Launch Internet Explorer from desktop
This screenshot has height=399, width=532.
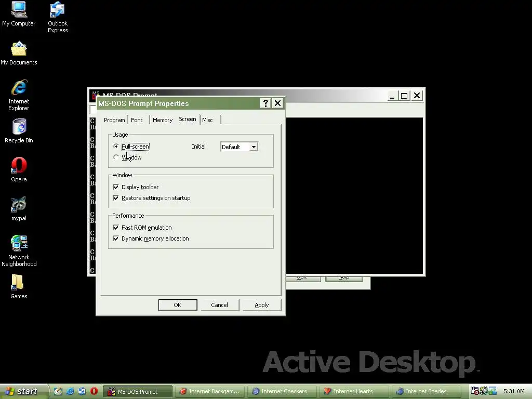click(19, 96)
